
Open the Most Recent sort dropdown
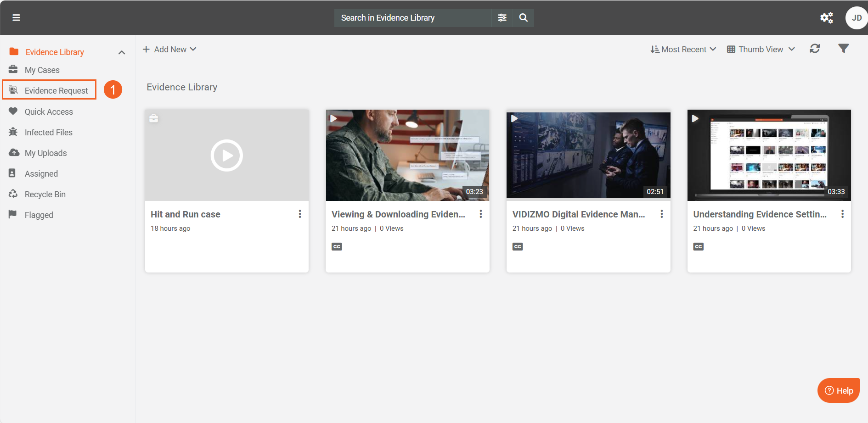[683, 49]
